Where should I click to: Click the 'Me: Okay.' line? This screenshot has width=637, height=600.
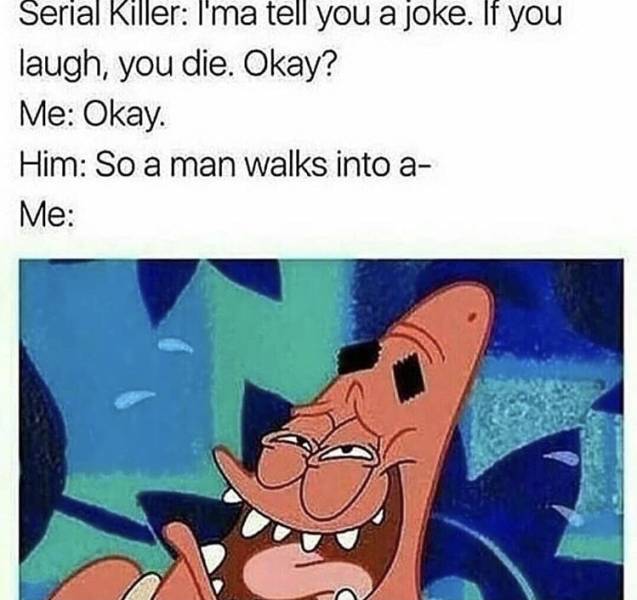click(92, 115)
